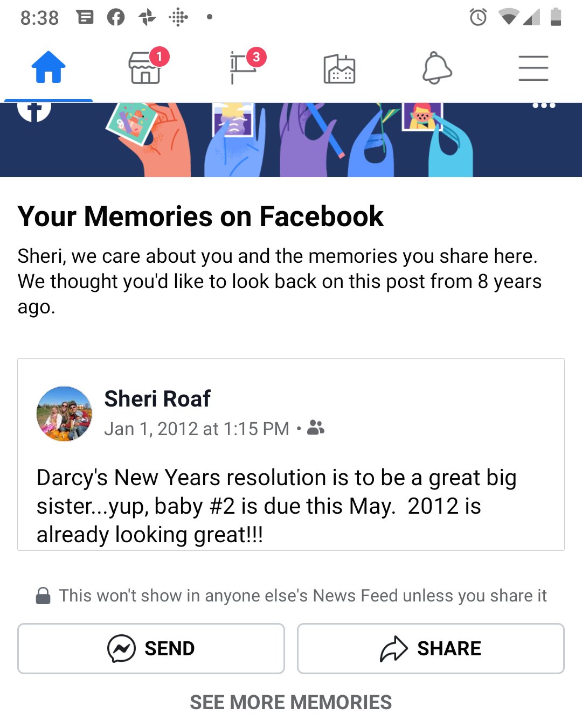Send memory via Messenger

(x=151, y=648)
